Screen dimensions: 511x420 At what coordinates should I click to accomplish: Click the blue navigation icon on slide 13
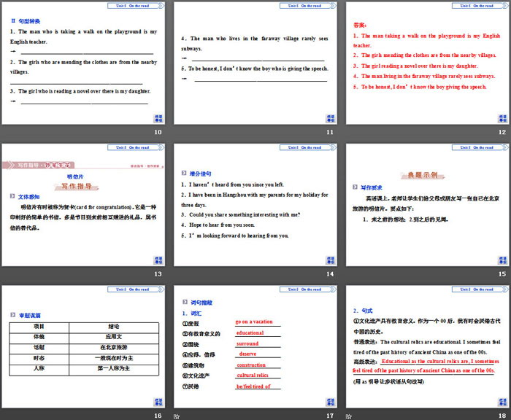[x=158, y=260]
